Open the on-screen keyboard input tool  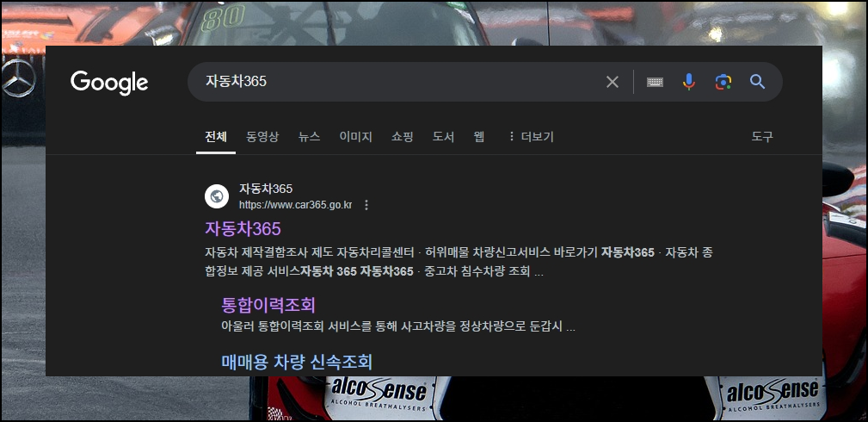[x=655, y=82]
